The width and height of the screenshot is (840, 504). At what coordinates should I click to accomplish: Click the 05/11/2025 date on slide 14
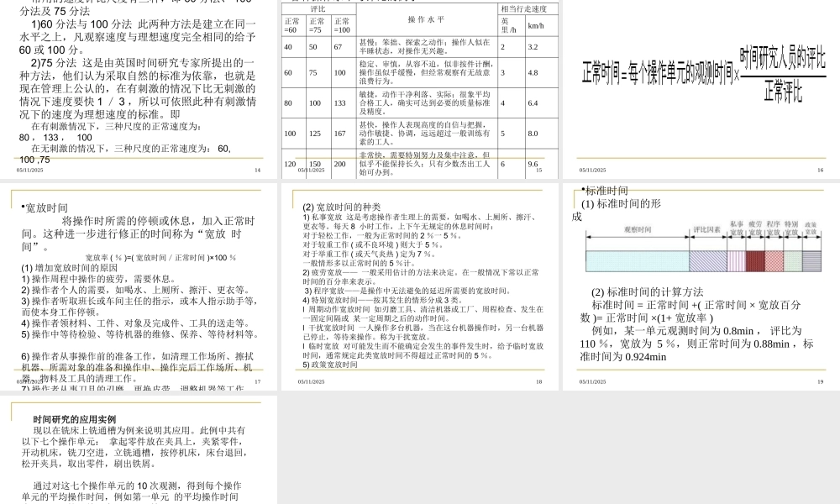[30, 170]
